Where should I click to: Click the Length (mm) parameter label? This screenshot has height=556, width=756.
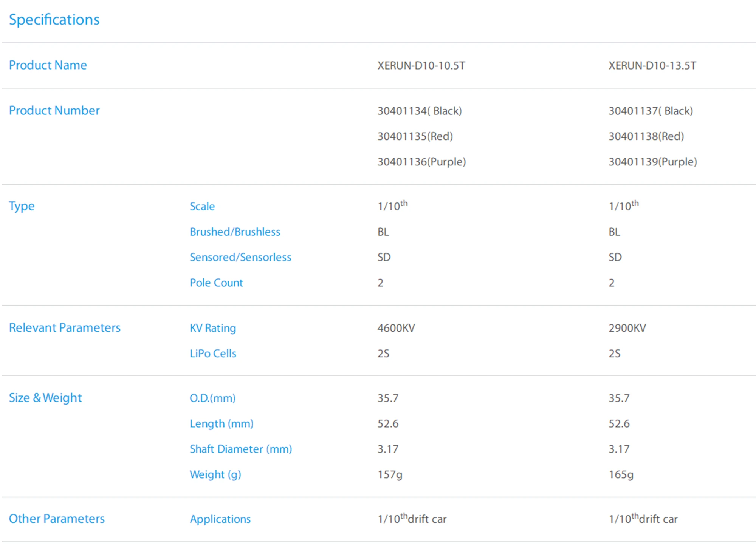[222, 423]
